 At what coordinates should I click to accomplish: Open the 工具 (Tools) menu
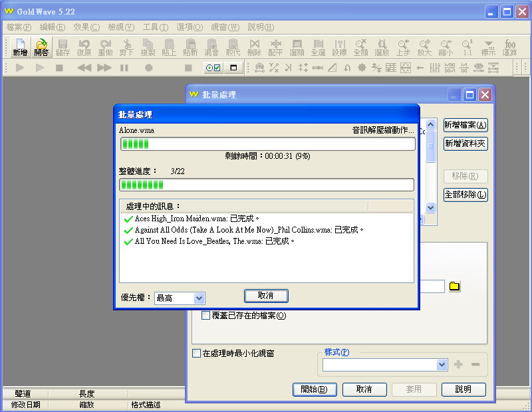pyautogui.click(x=155, y=27)
